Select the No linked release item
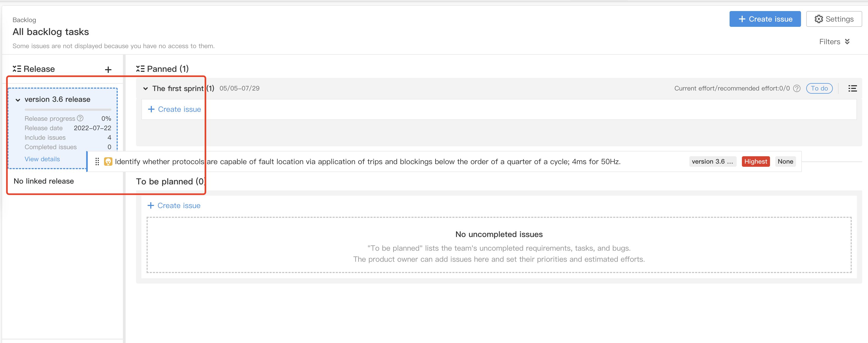This screenshot has width=868, height=343. point(44,181)
